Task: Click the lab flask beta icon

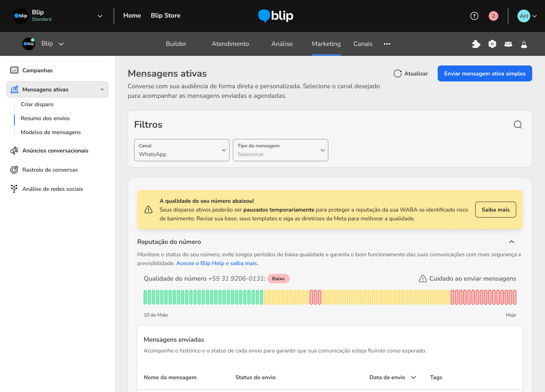Action: (x=524, y=44)
